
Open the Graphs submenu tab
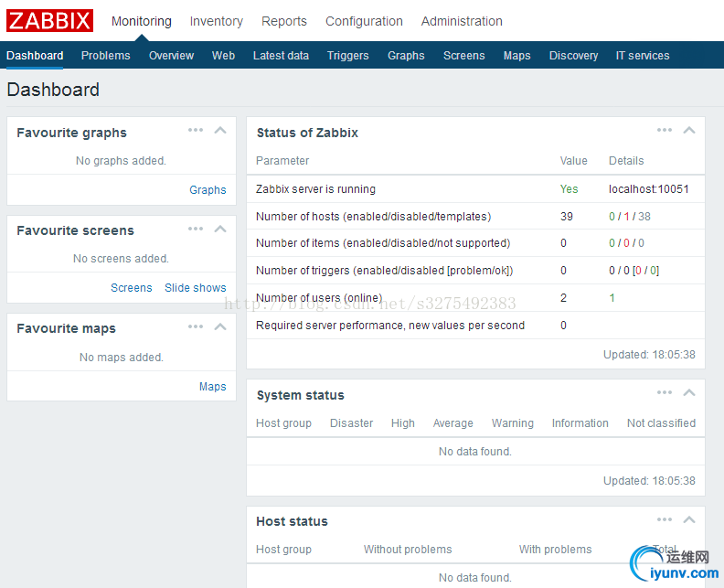coord(406,56)
